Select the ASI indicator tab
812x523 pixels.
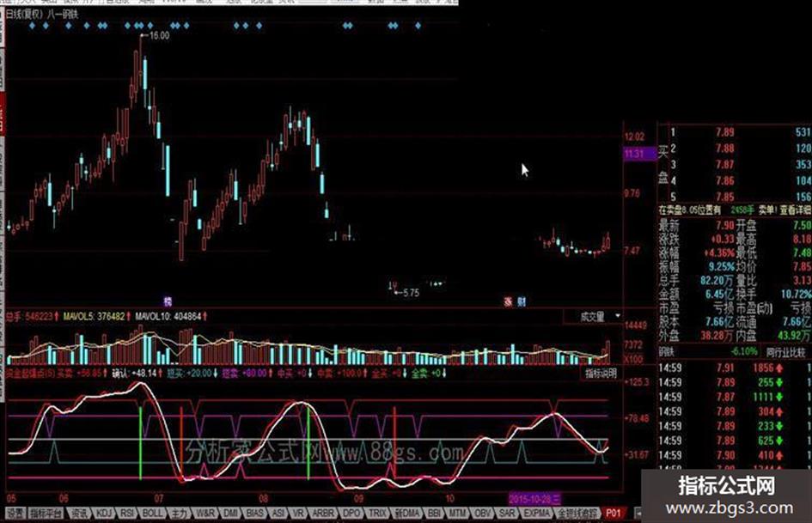pyautogui.click(x=278, y=514)
